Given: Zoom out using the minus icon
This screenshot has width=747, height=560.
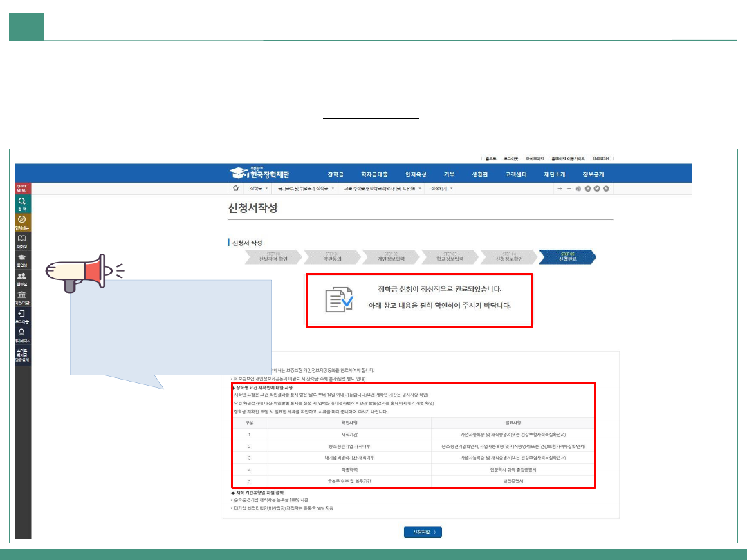Looking at the screenshot, I should (569, 188).
